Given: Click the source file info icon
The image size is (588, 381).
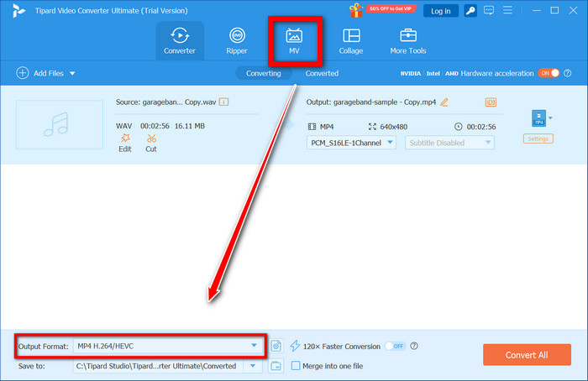Looking at the screenshot, I should (224, 102).
